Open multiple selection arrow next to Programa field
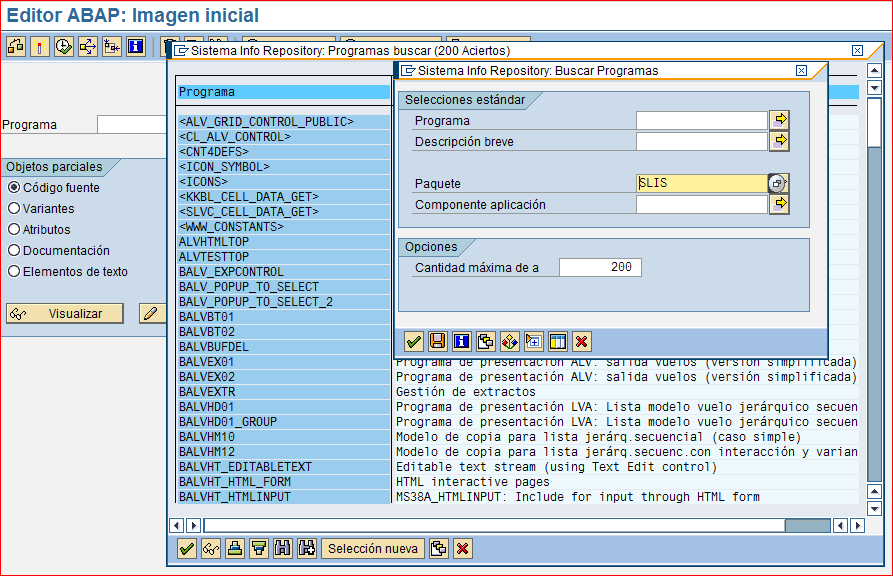 pos(781,120)
